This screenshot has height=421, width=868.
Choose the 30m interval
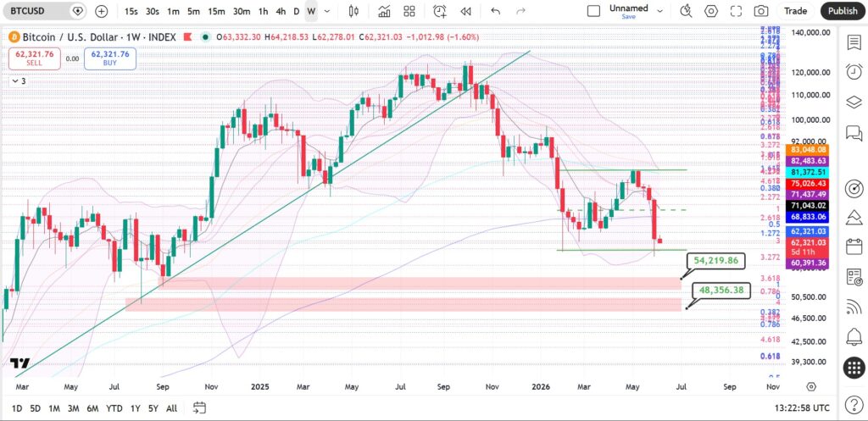tap(242, 11)
